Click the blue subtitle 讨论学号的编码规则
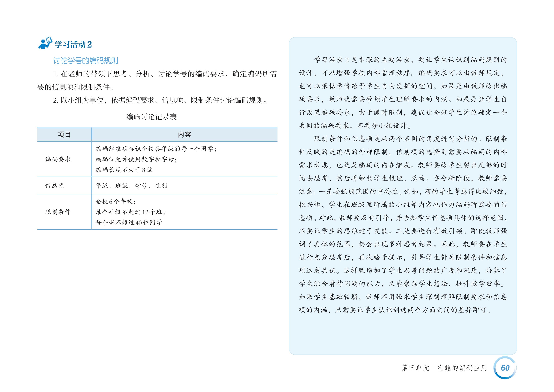Image resolution: width=554 pixels, height=392 pixels. click(85, 61)
